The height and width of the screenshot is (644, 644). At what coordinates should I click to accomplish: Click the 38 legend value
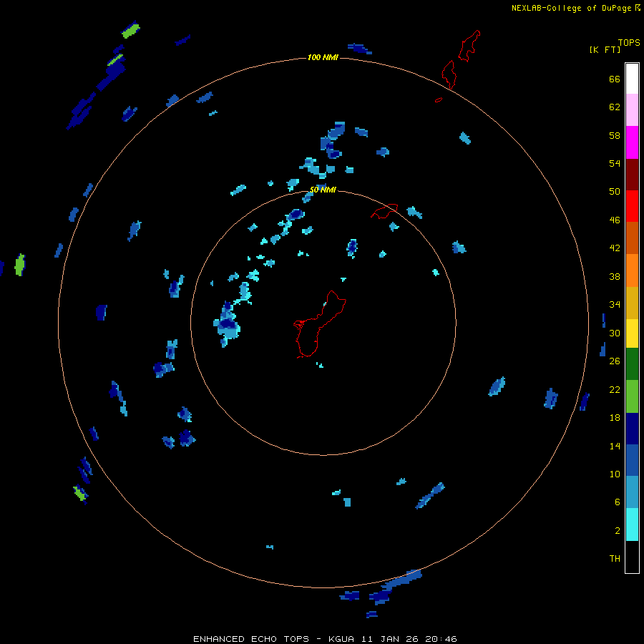(x=615, y=276)
